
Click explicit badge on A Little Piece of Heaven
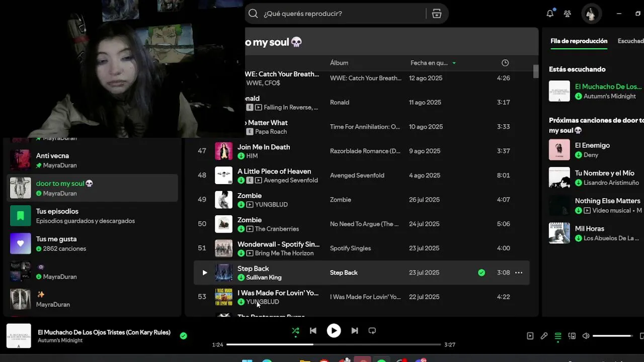click(250, 180)
